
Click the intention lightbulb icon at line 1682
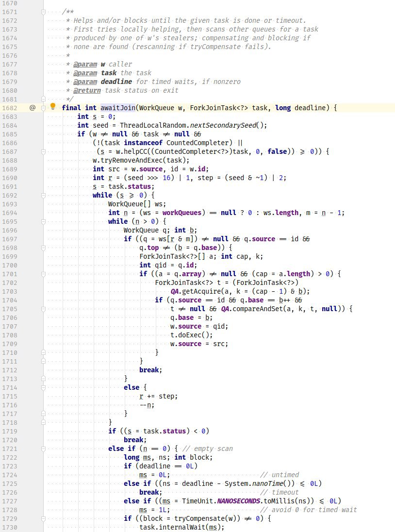click(x=53, y=106)
